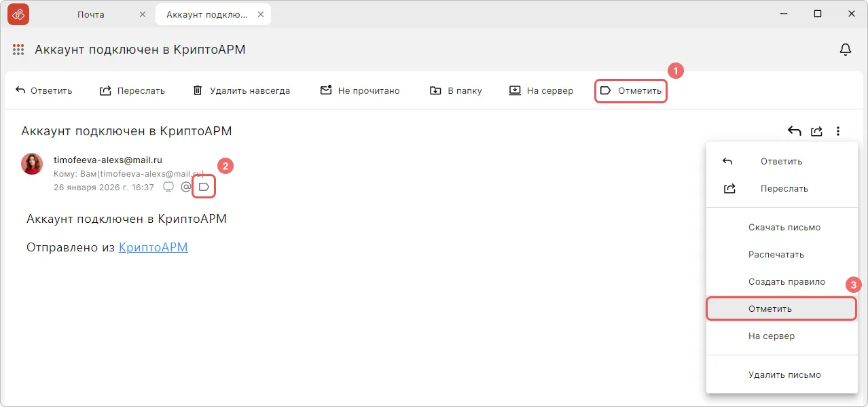This screenshot has height=407, width=868.
Task: Click reply arrow icon at message right
Action: click(794, 131)
